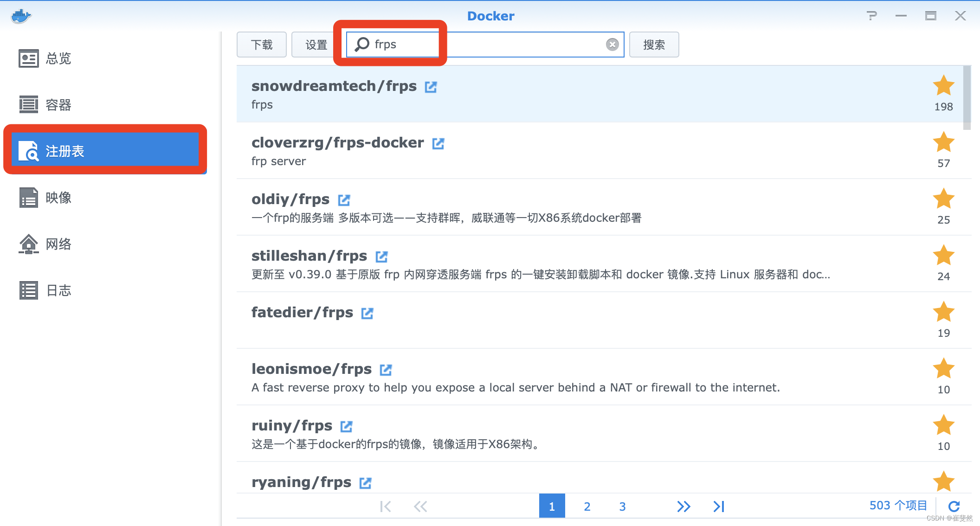This screenshot has width=980, height=526.
Task: Jump to last page of results
Action: (x=719, y=507)
